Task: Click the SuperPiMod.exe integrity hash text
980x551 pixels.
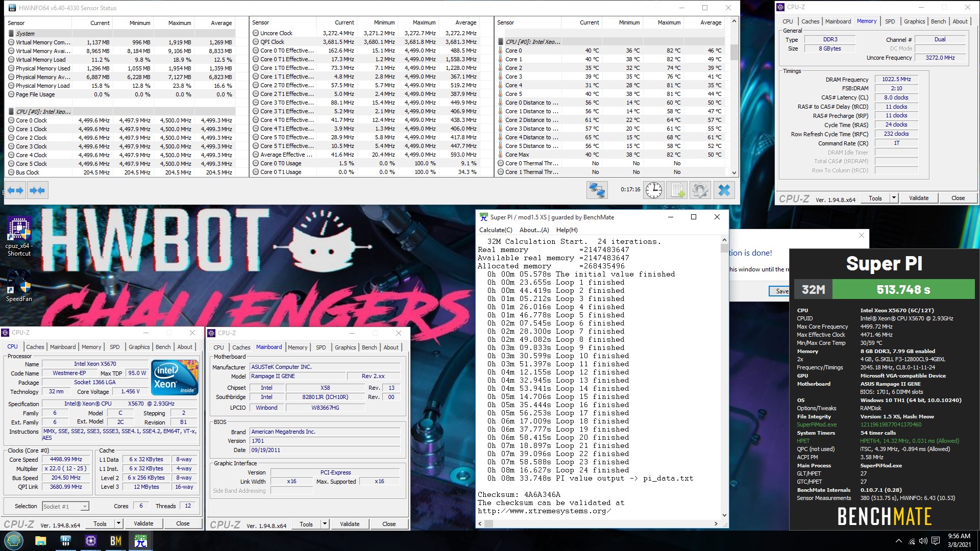Action: (x=891, y=424)
